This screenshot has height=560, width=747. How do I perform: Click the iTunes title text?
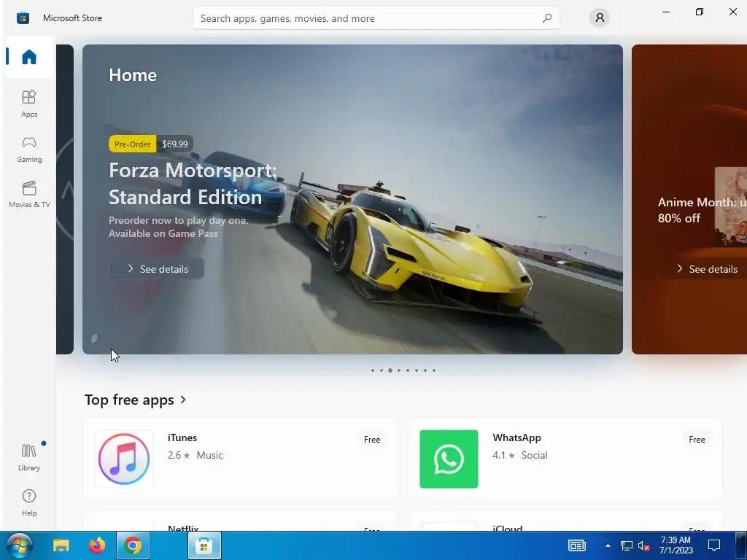click(182, 437)
